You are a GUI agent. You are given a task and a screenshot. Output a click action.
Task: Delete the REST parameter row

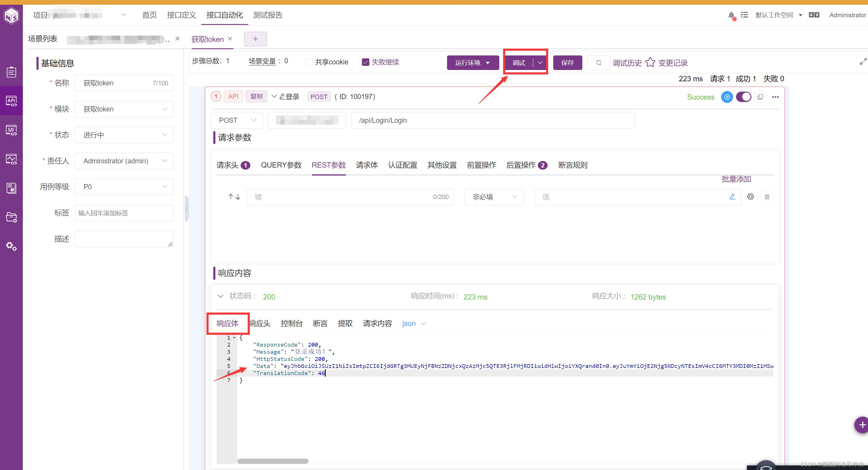tap(767, 197)
